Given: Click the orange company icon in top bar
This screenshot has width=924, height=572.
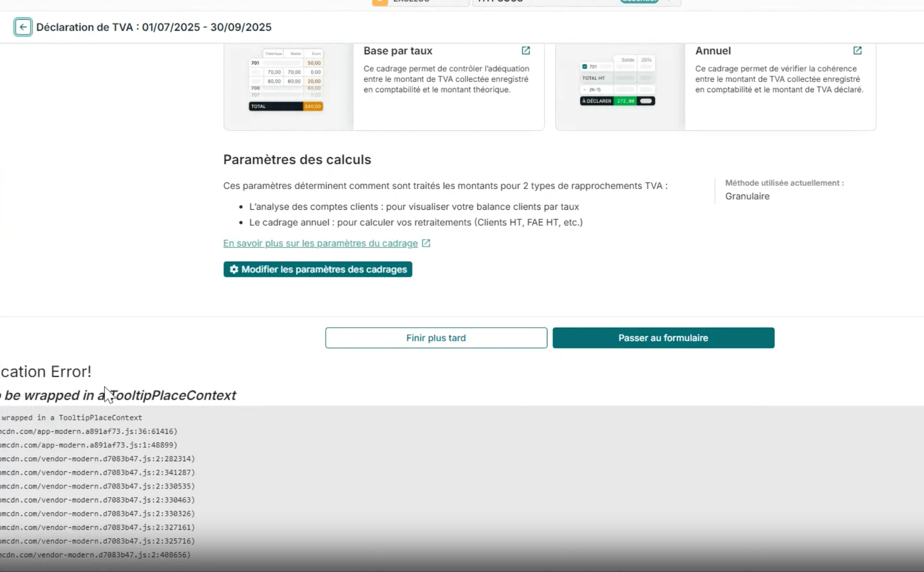Looking at the screenshot, I should click(379, 2).
